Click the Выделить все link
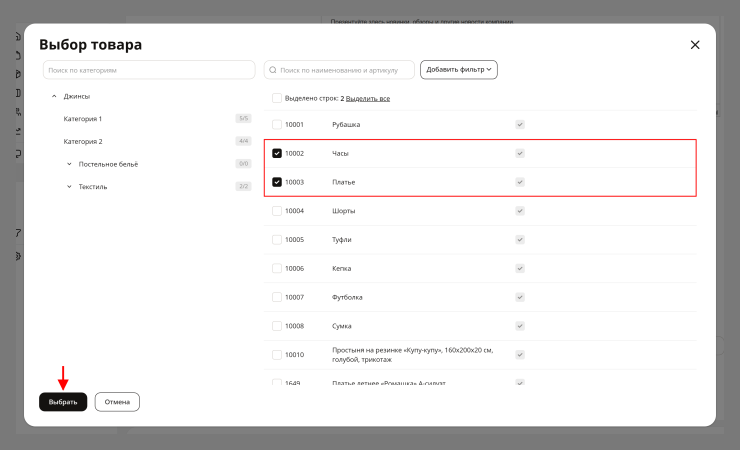 [x=368, y=99]
